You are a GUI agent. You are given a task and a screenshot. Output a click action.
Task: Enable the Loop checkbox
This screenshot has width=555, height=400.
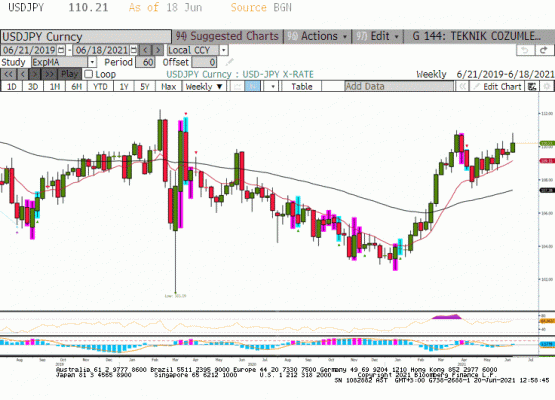point(88,74)
